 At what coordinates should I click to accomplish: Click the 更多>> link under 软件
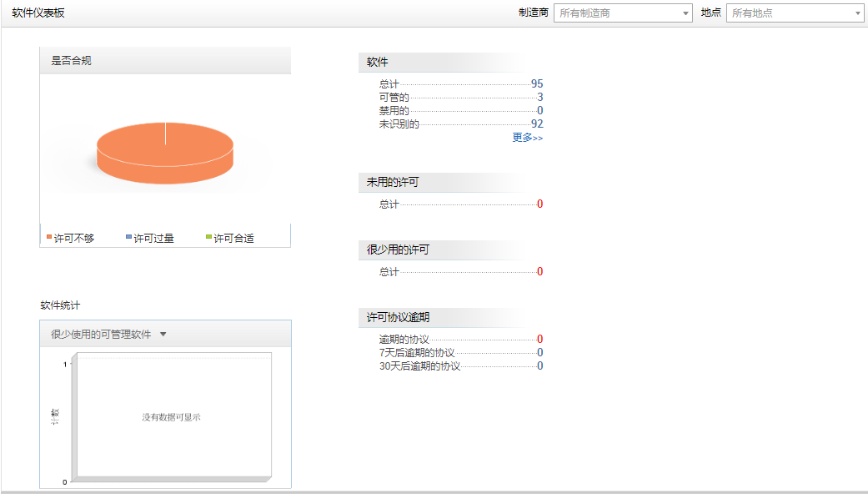coord(528,138)
